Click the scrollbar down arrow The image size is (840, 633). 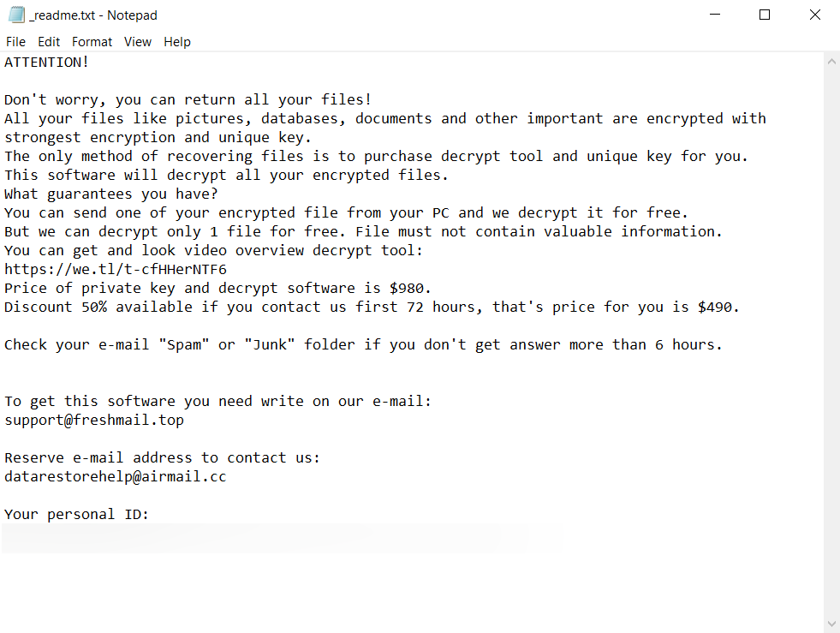coord(831,624)
